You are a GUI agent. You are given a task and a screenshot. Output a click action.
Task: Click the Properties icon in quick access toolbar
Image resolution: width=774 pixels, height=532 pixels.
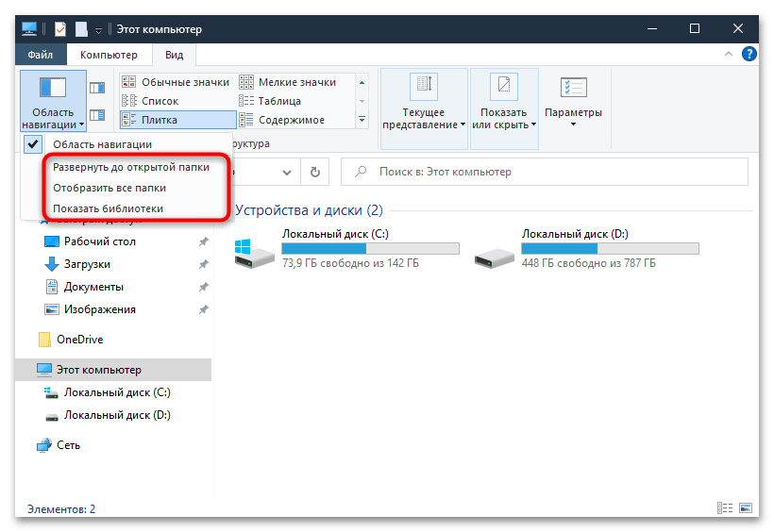59,29
